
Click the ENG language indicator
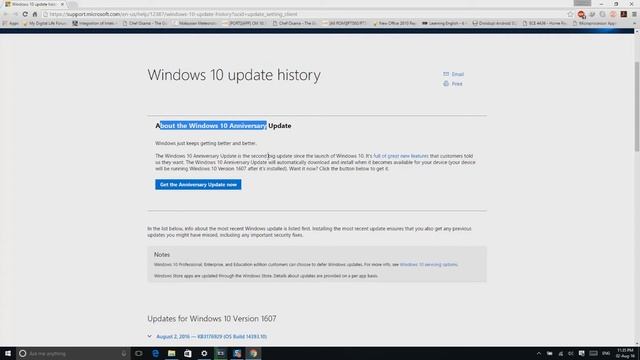tap(606, 353)
